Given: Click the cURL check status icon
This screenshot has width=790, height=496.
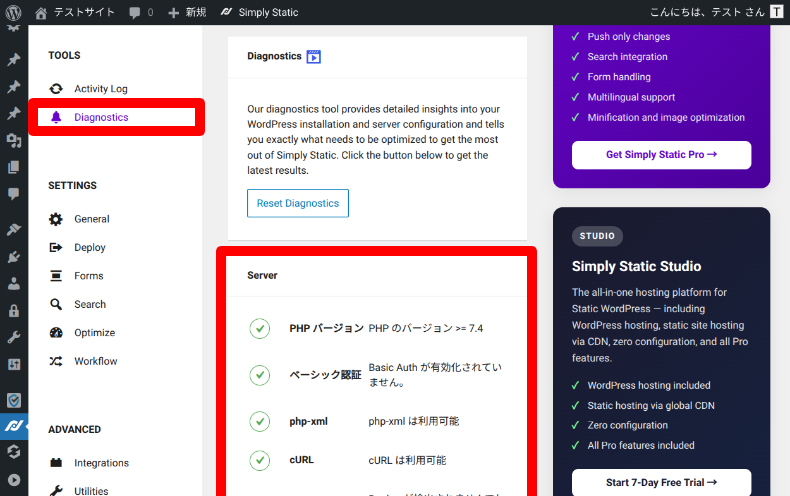Looking at the screenshot, I should click(260, 460).
